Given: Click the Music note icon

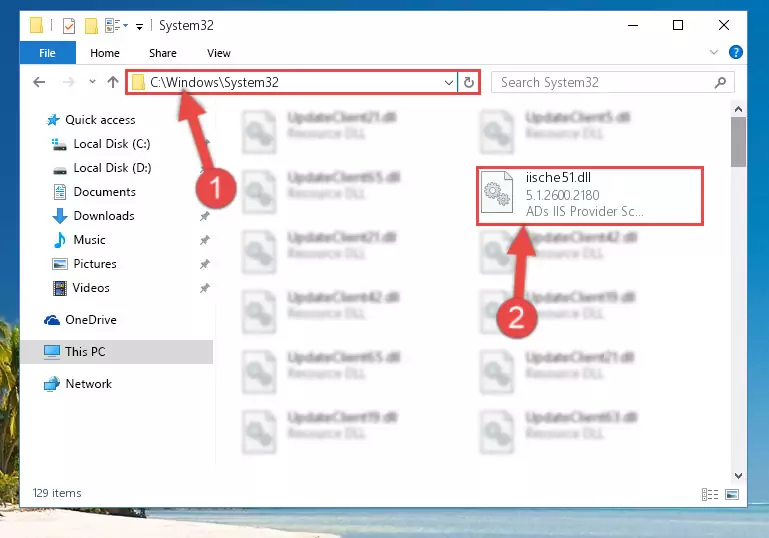Looking at the screenshot, I should (x=60, y=240).
